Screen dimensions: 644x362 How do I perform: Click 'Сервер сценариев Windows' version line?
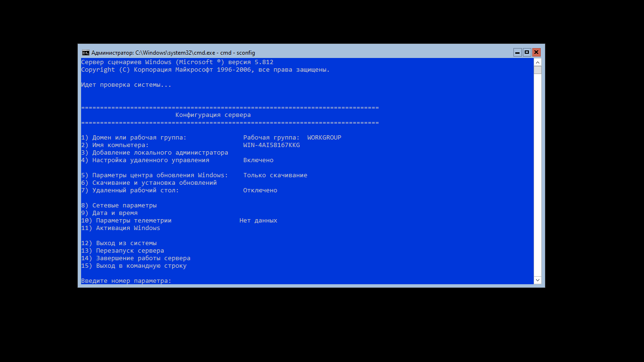coord(177,62)
